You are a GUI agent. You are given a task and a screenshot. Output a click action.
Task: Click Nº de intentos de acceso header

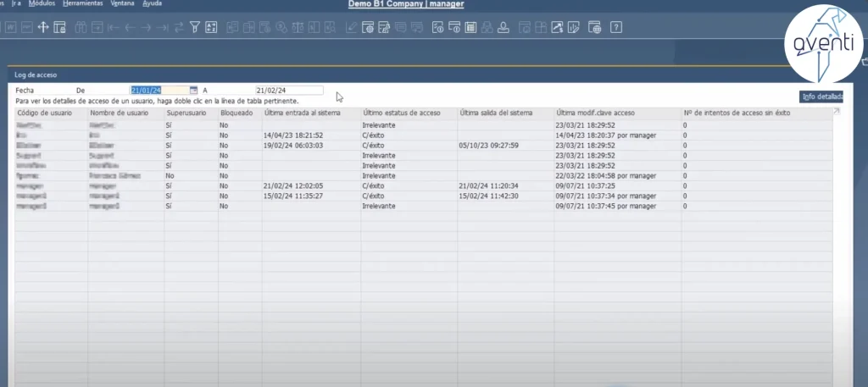[x=757, y=113]
